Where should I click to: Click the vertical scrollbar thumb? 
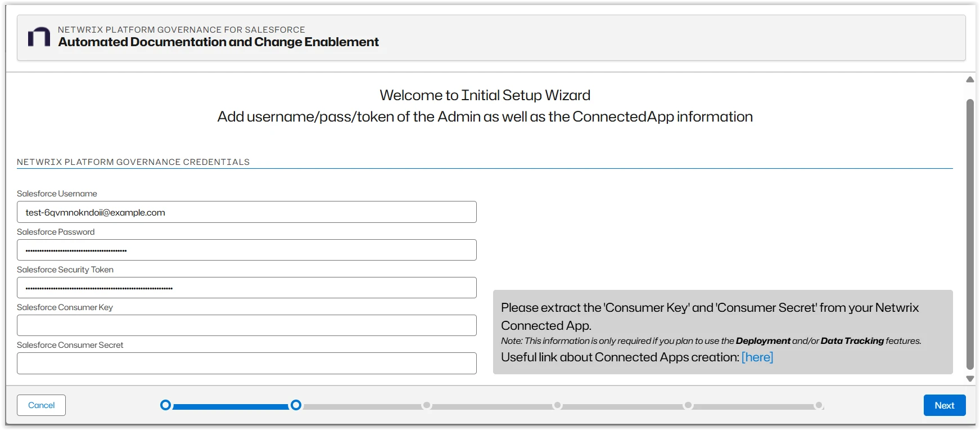[x=970, y=234]
